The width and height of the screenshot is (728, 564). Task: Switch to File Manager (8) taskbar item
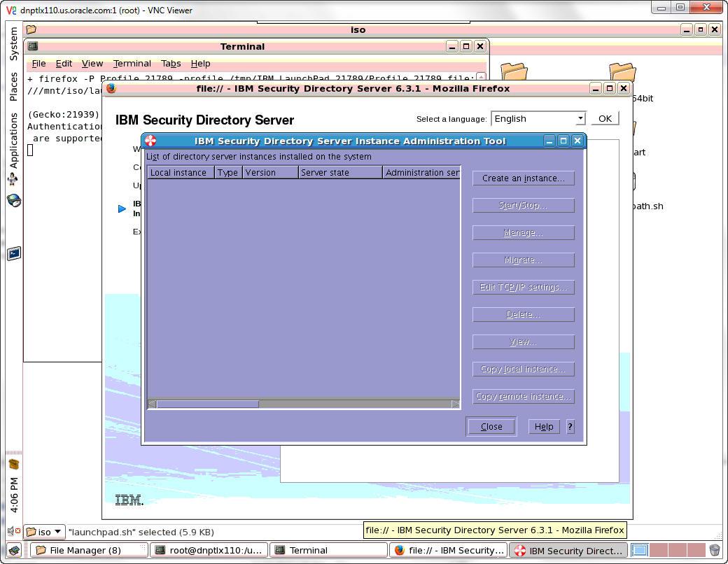tap(89, 551)
